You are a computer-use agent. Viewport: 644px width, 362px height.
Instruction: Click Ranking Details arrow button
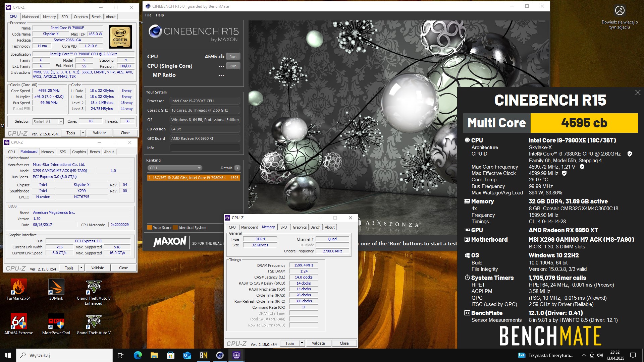click(x=237, y=168)
